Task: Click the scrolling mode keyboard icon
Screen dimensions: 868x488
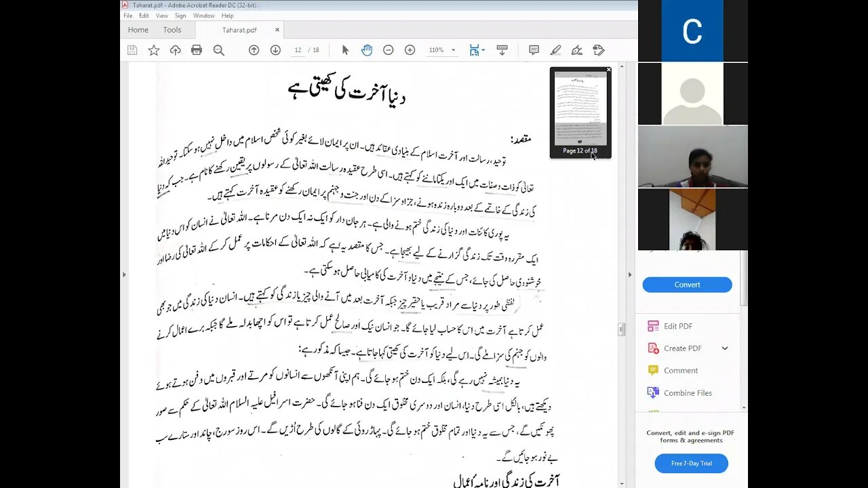Action: (502, 50)
